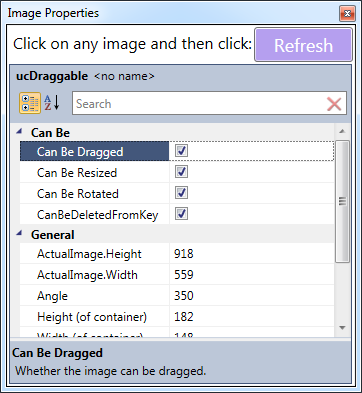The height and width of the screenshot is (393, 362).
Task: Sort properties alphabetically with A-Z icon
Action: pos(52,103)
